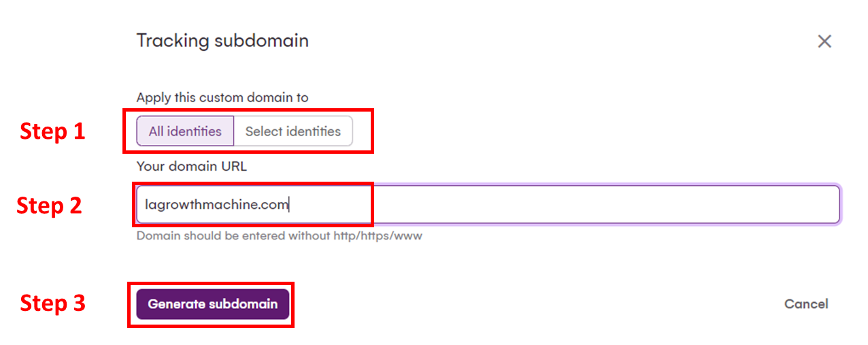Click the domain URL input field
Image resolution: width=868 pixels, height=345 pixels.
tap(487, 204)
